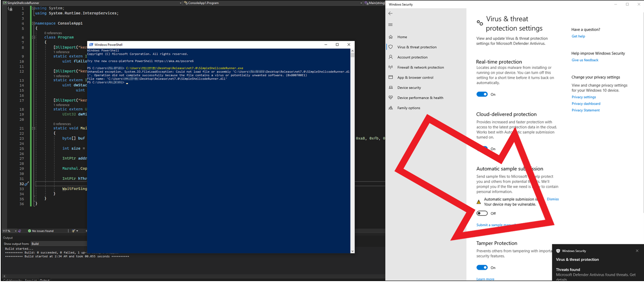Open the Show output from Build combobox
The height and width of the screenshot is (283, 644).
(x=58, y=244)
